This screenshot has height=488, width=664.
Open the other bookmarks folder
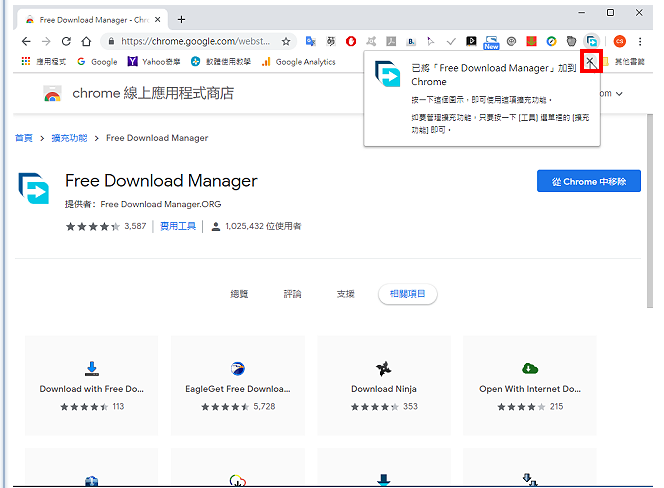click(x=625, y=62)
